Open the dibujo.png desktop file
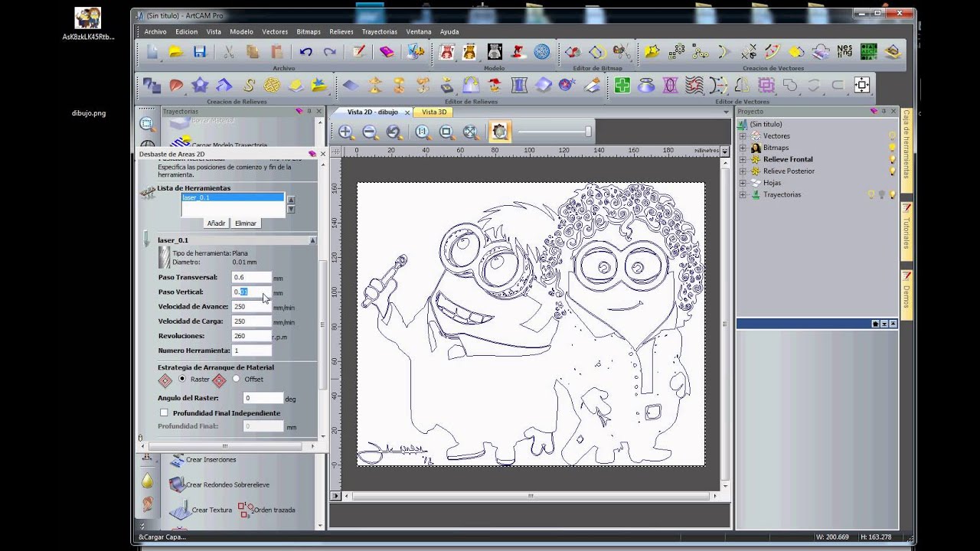The height and width of the screenshot is (551, 980). pos(88,112)
